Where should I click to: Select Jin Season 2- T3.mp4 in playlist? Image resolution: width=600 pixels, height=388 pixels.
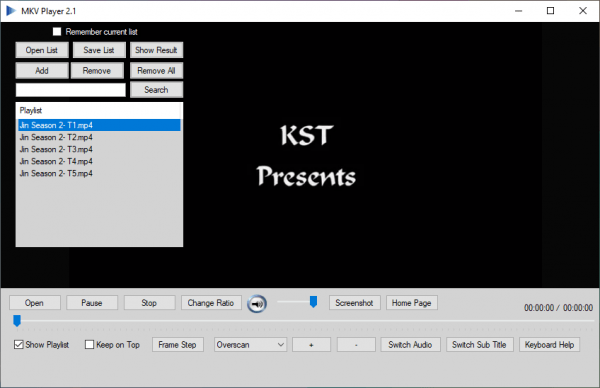pyautogui.click(x=99, y=149)
